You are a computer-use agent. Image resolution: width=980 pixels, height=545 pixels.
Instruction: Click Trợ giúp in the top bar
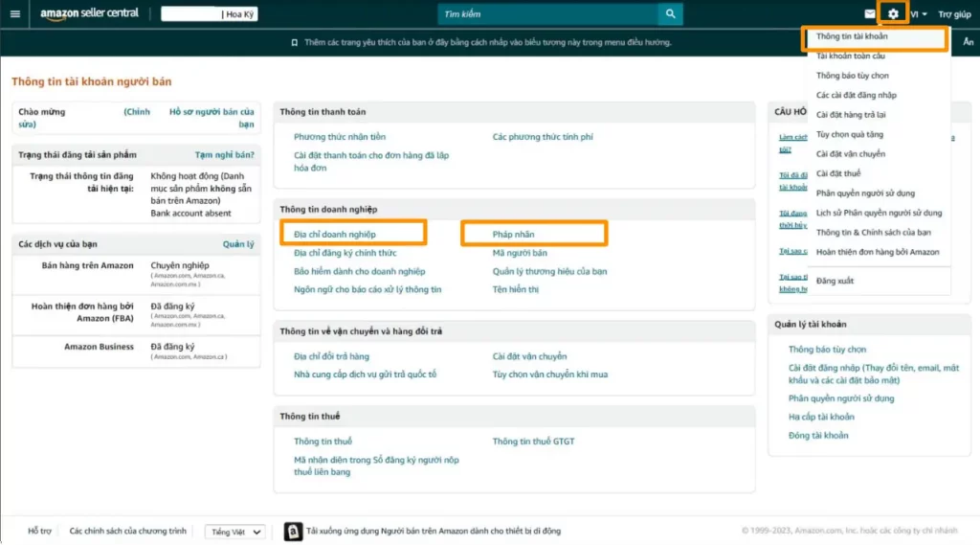[954, 13]
